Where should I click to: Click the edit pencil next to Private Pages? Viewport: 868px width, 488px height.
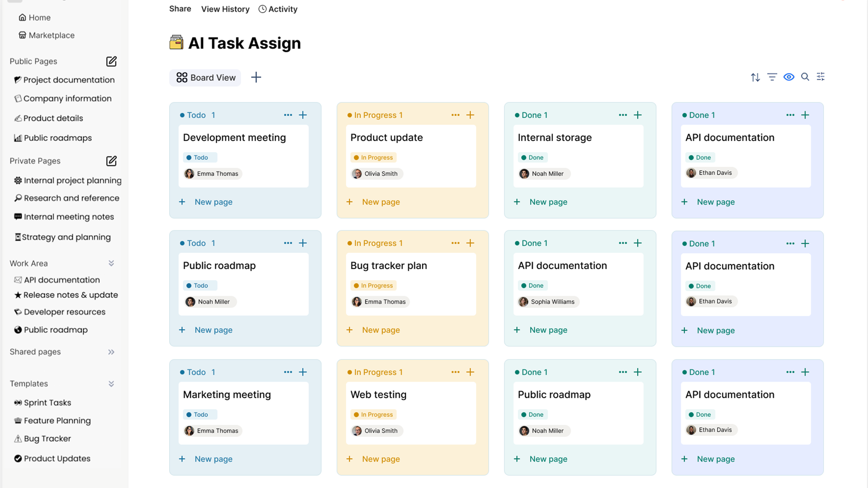111,161
